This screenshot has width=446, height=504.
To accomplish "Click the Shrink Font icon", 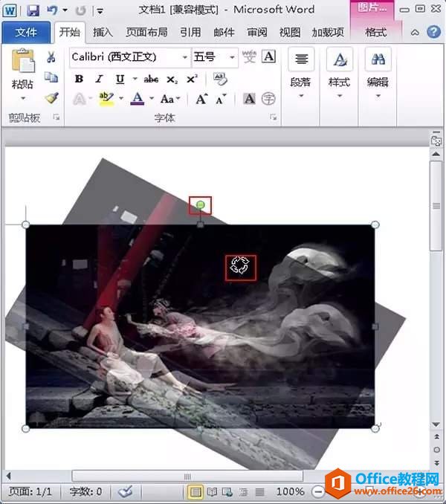I will [221, 100].
